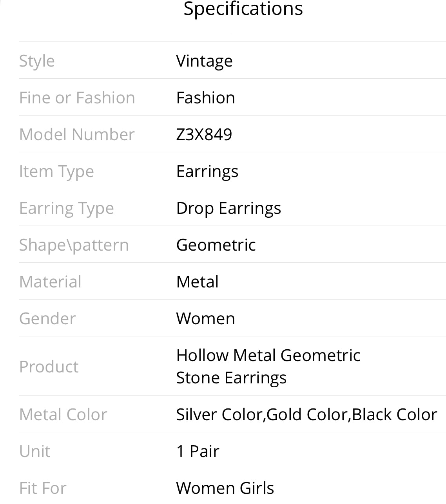
Task: Click the Silver, Gold, Black Color value
Action: [306, 415]
